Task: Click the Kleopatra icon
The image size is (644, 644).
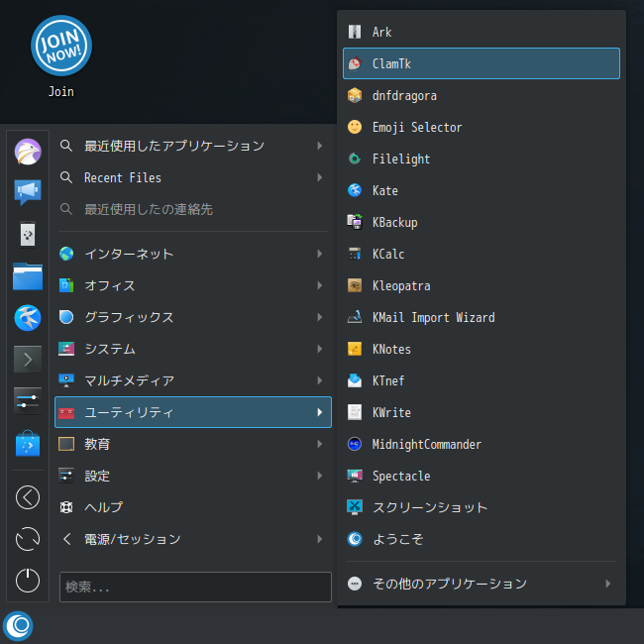Action: click(x=355, y=285)
